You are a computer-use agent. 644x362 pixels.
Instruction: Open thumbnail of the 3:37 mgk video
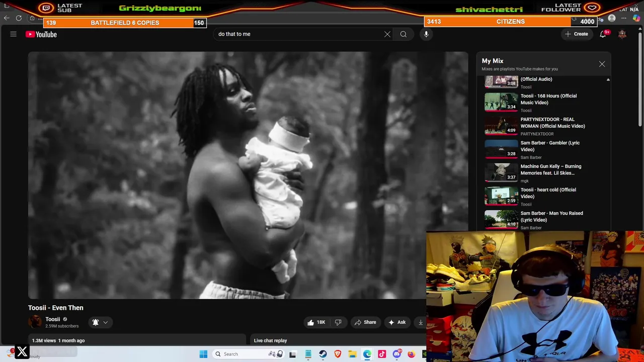pos(501,172)
